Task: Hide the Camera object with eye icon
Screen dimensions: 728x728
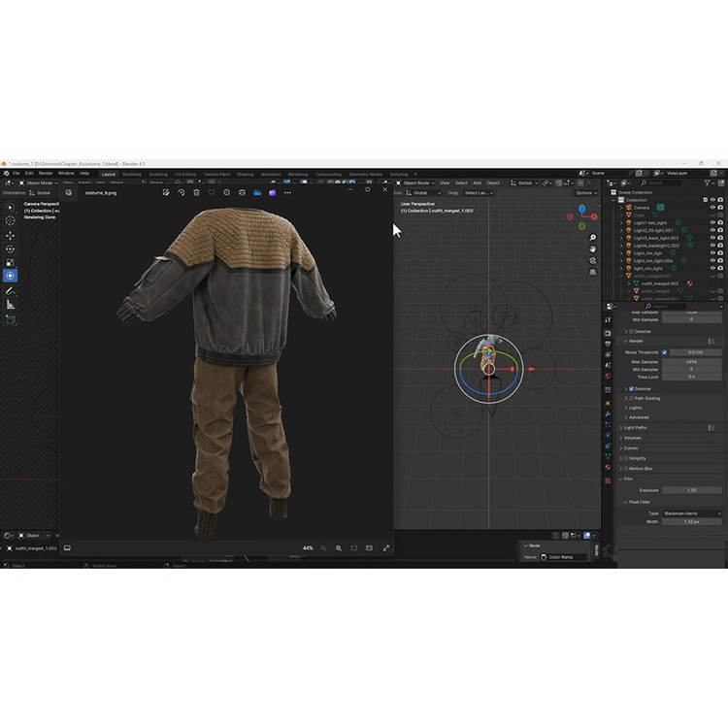Action: 712,208
